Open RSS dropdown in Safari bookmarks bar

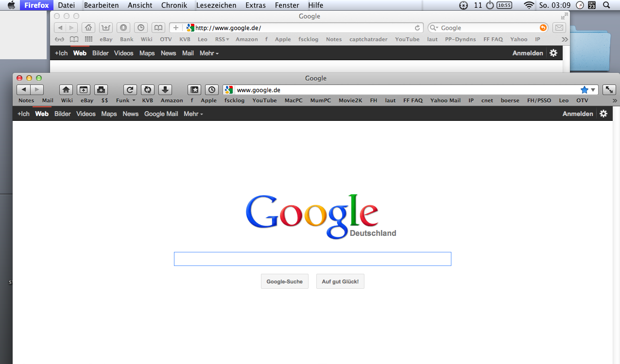pos(222,39)
